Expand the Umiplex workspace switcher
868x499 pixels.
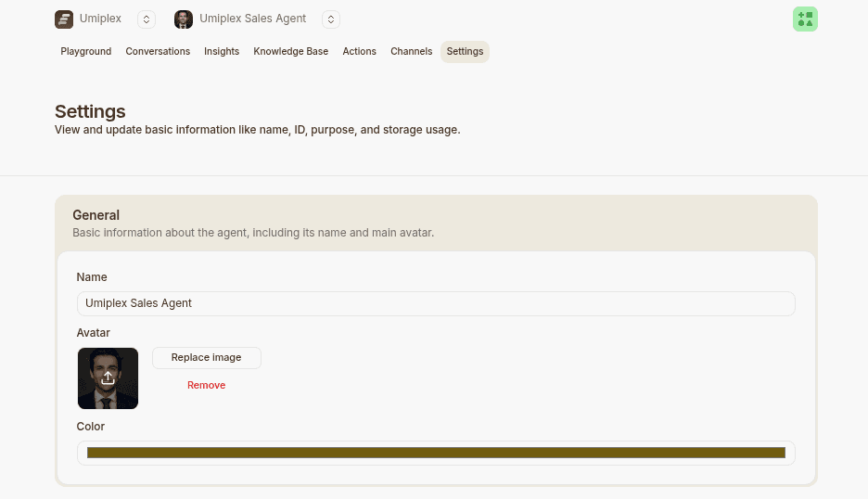click(x=147, y=19)
